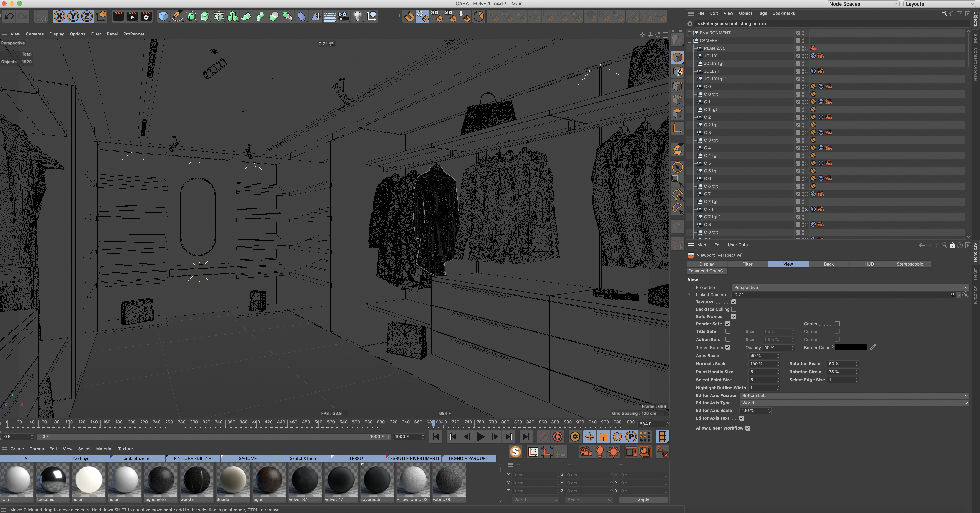980x513 pixels.
Task: Open the Cameras viewport menu
Action: tap(35, 34)
